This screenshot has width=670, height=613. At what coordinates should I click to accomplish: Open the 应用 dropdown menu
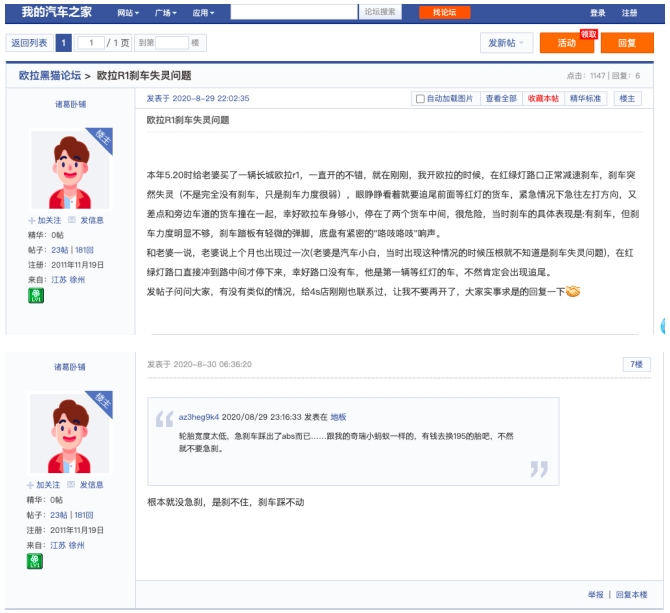tap(203, 13)
